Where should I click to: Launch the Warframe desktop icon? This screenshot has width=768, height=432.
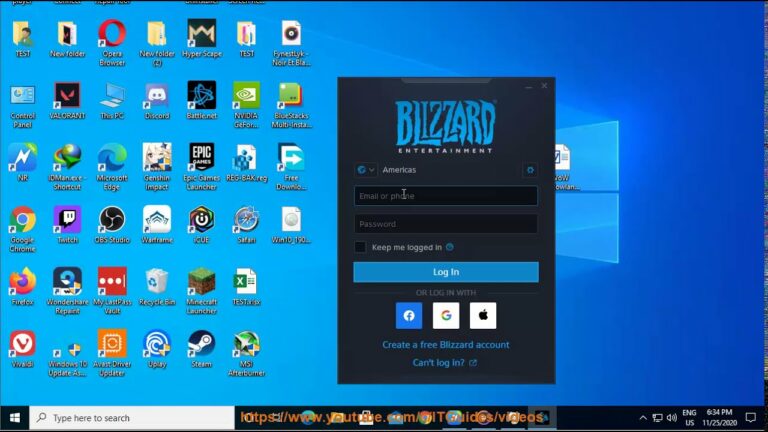157,225
